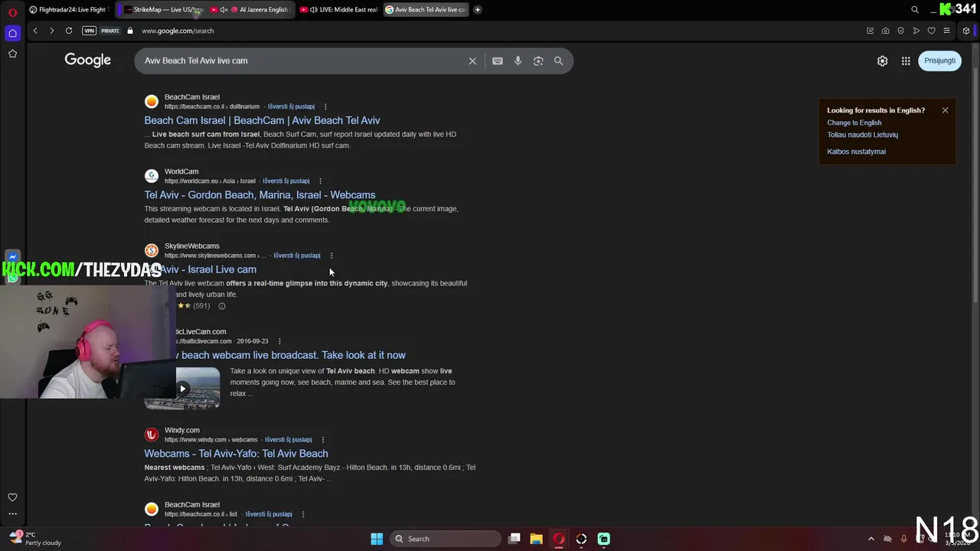Translate the WorldCam result page

[x=286, y=181]
